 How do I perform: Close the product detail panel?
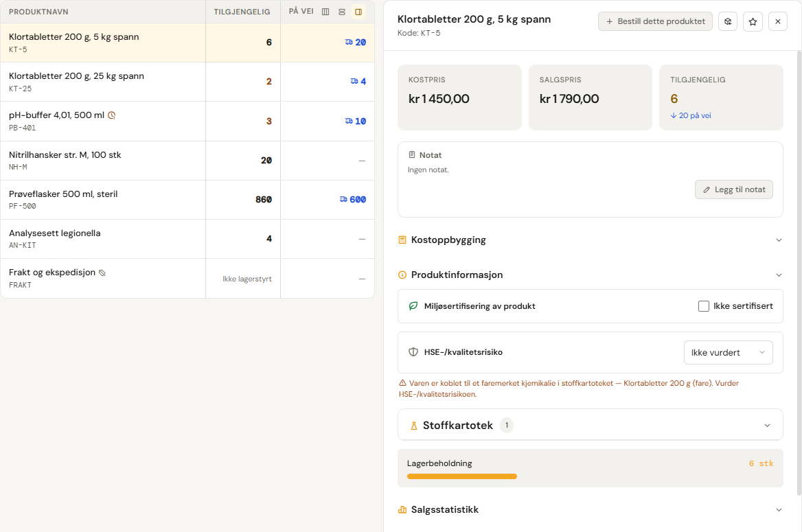[778, 21]
